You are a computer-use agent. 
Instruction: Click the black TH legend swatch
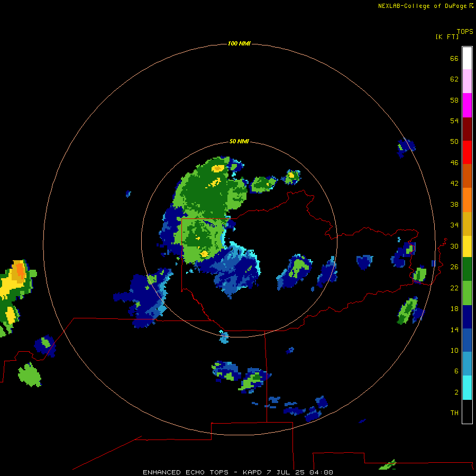point(467,411)
